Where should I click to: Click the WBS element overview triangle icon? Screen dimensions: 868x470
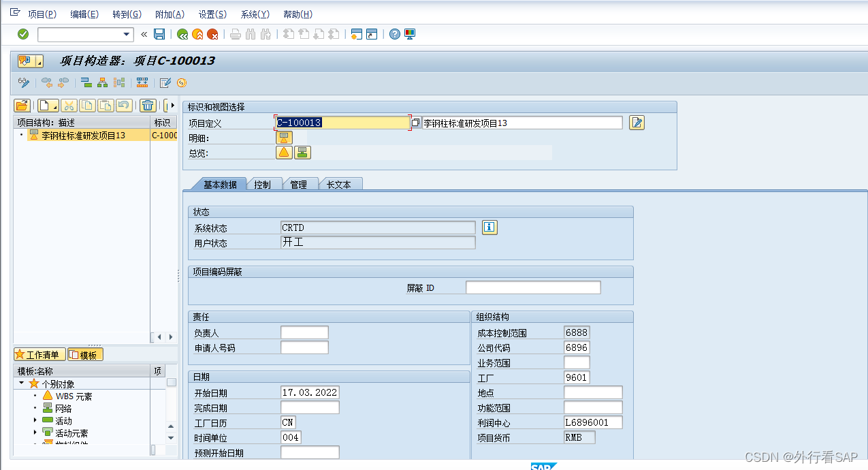[x=284, y=152]
